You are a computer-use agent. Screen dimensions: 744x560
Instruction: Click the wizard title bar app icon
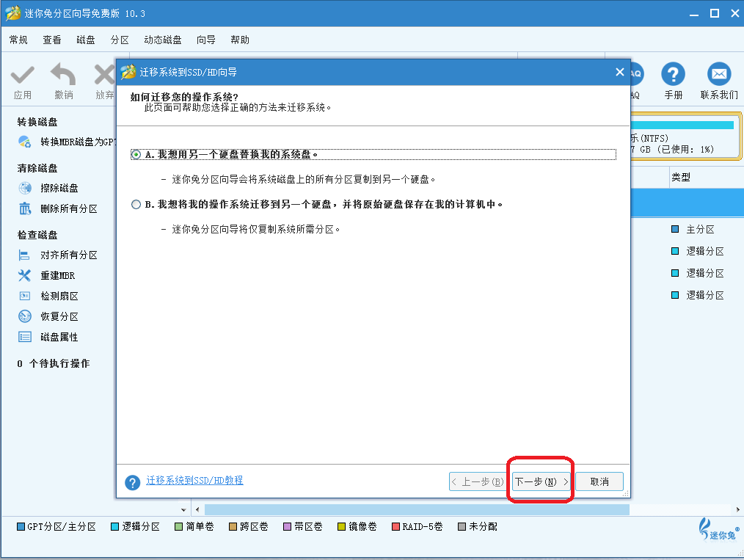point(128,72)
